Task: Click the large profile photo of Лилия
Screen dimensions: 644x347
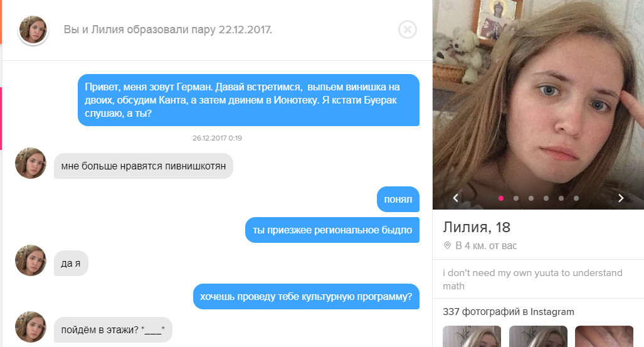Action: tap(538, 104)
